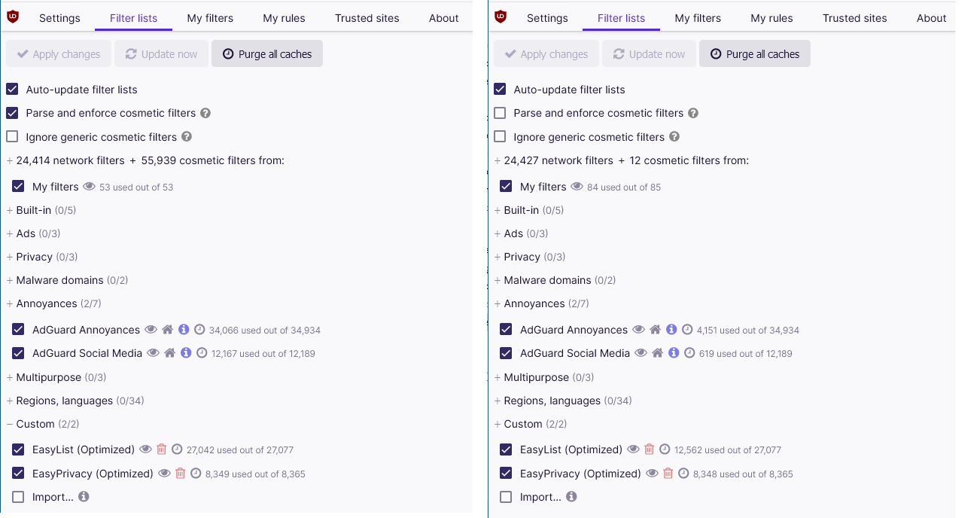Expand the '24,414 network filters' summary line

coord(10,160)
